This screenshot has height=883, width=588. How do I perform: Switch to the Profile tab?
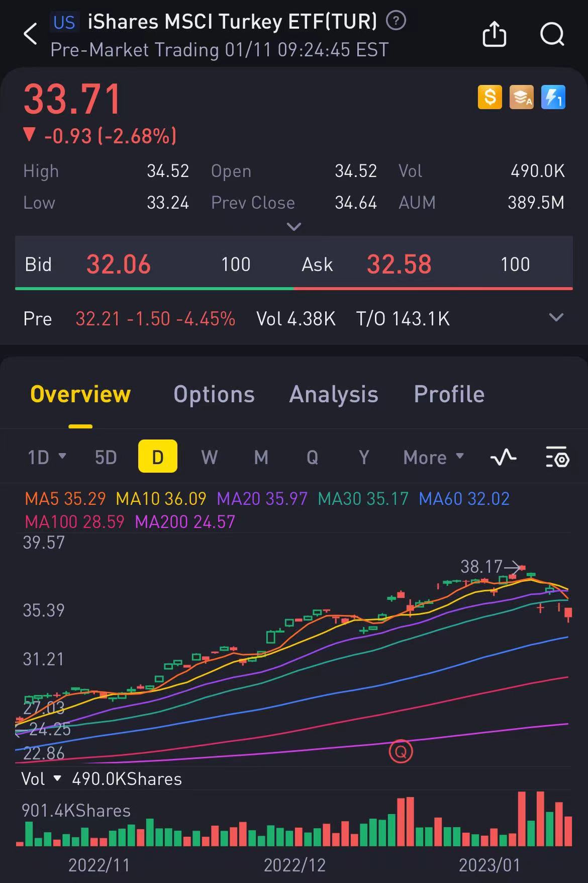pyautogui.click(x=449, y=394)
